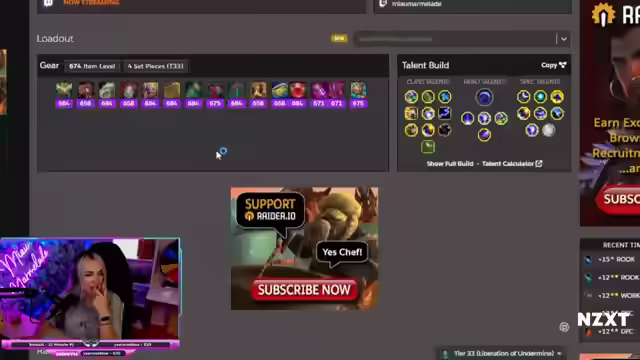Image resolution: width=640 pixels, height=360 pixels.
Task: Copy the talent build string
Action: pos(553,65)
